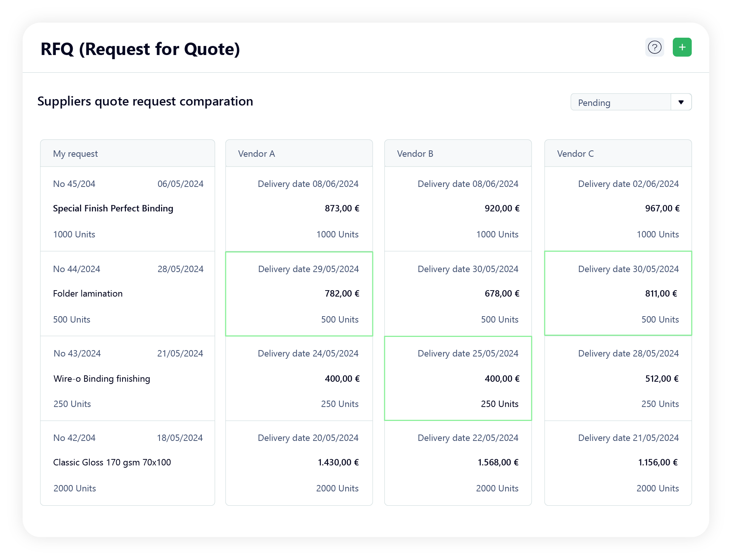The image size is (732, 560).
Task: Choose Vendor C quote 811,00 € for Folder lamination
Action: click(618, 293)
